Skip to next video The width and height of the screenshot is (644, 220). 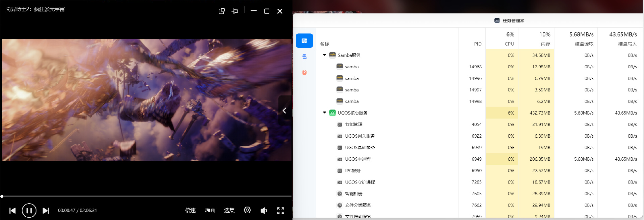(x=46, y=211)
